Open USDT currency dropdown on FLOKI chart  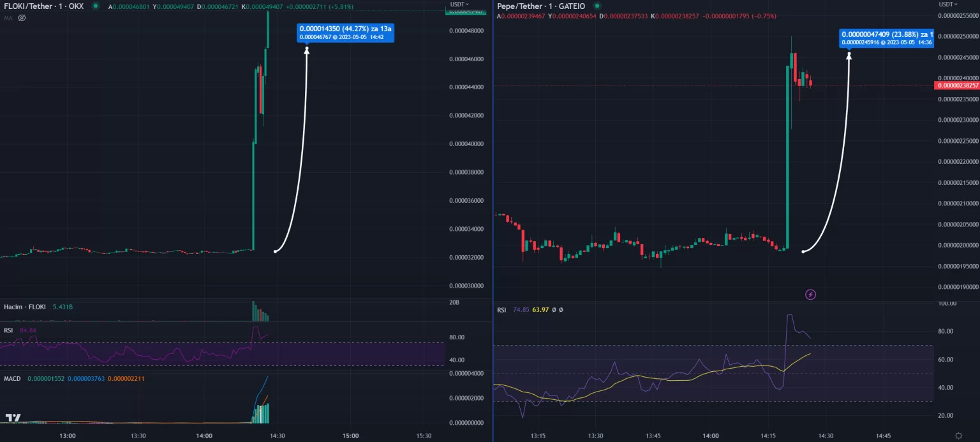click(x=459, y=4)
